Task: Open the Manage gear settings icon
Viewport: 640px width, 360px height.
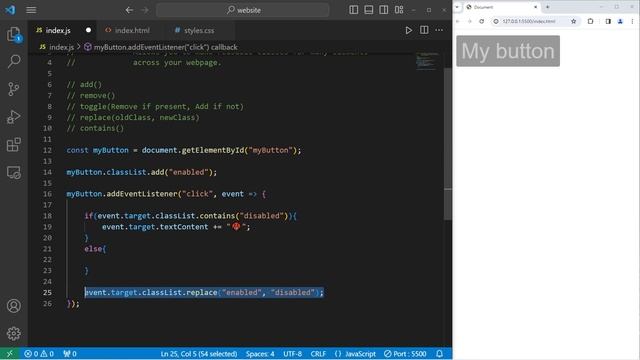Action: click(x=13, y=333)
